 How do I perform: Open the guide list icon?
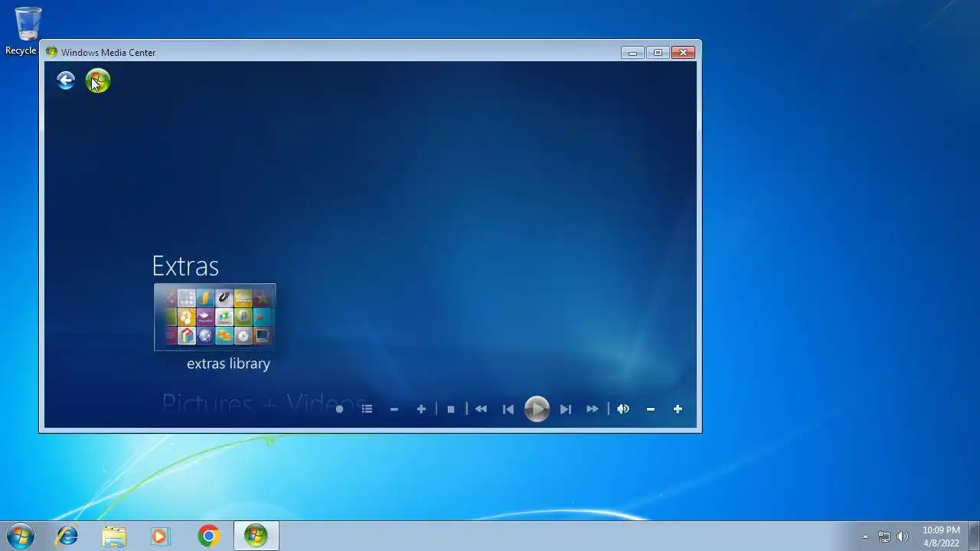[x=367, y=409]
